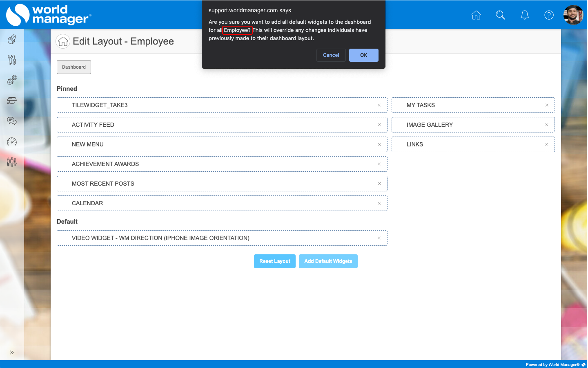Remove the MY TASKS widget
Image resolution: width=588 pixels, height=368 pixels.
[546, 105]
